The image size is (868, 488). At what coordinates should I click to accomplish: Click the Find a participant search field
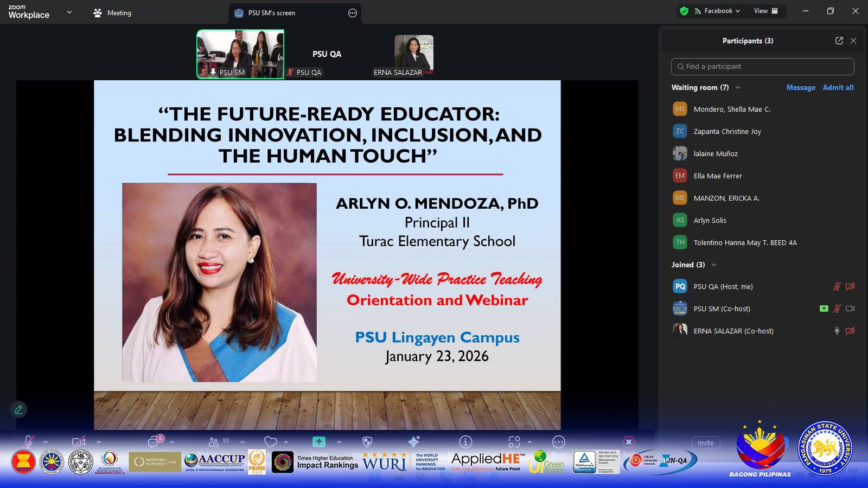pos(762,67)
